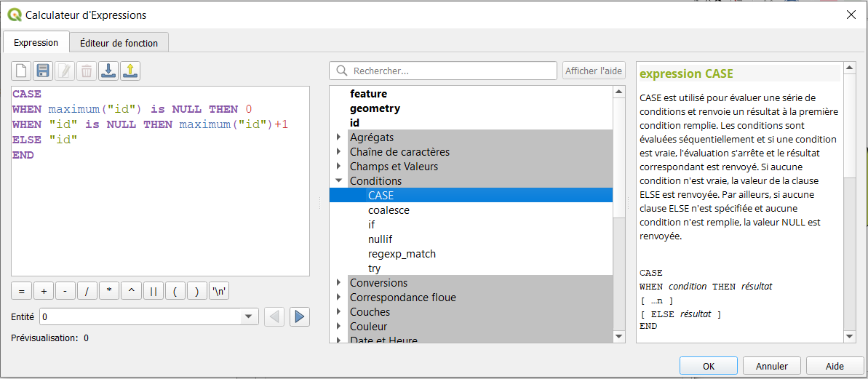Image resolution: width=868 pixels, height=379 pixels.
Task: Expand the Agrégats function group
Action: click(x=338, y=137)
